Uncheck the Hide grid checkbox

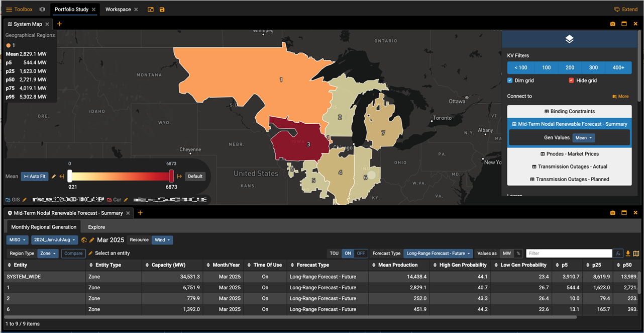[571, 80]
